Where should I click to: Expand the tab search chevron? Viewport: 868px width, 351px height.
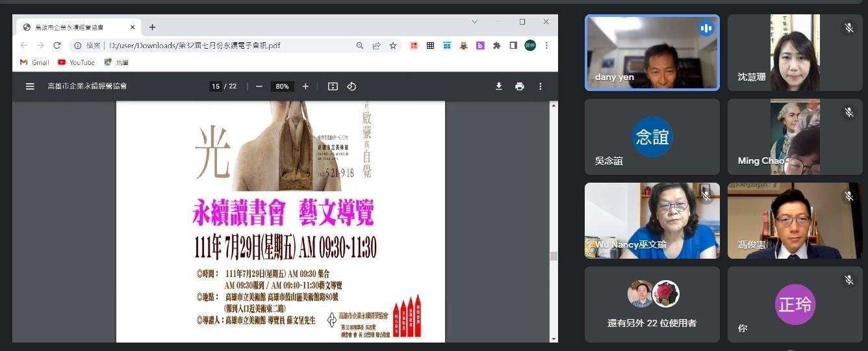pos(475,22)
